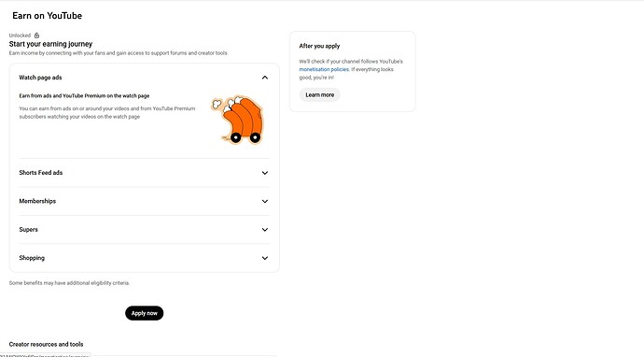The height and width of the screenshot is (357, 644).
Task: Select the Watch page ads heading
Action: 40,78
